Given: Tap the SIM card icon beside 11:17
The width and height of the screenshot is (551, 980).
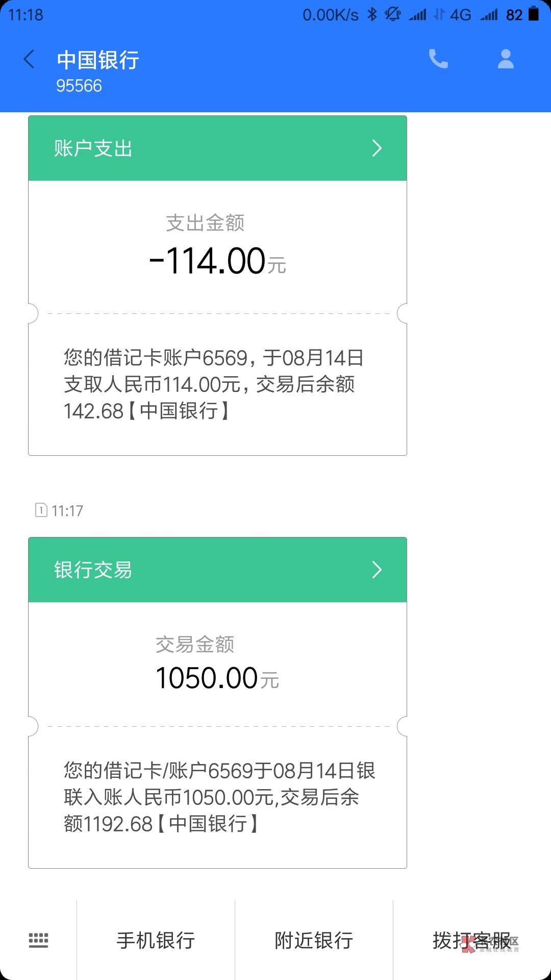Looking at the screenshot, I should pos(41,510).
